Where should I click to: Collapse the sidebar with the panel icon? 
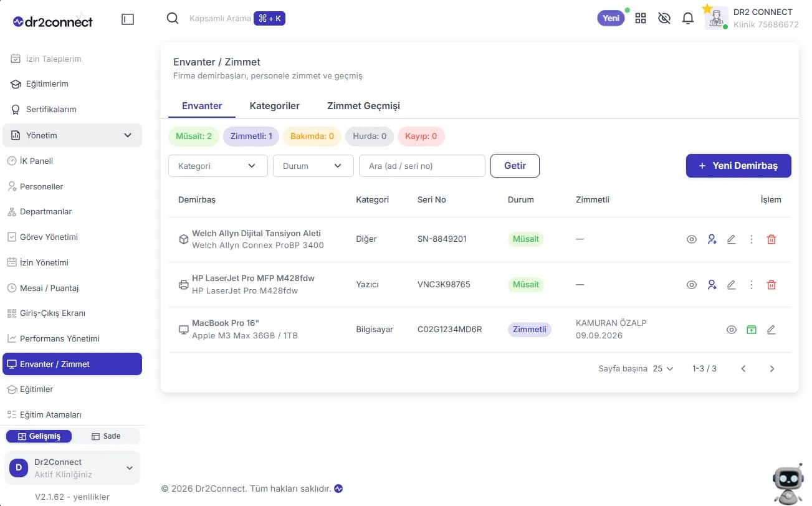(x=128, y=19)
